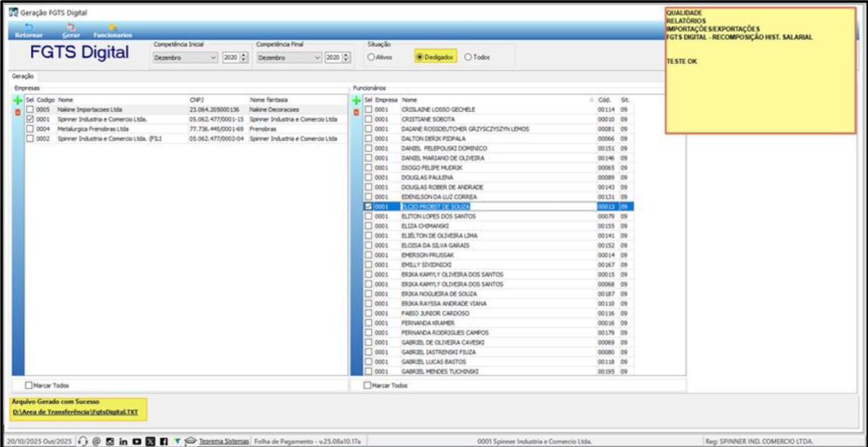Select the Todos situação radio button
Viewport: 868px width, 447px height.
(x=468, y=57)
